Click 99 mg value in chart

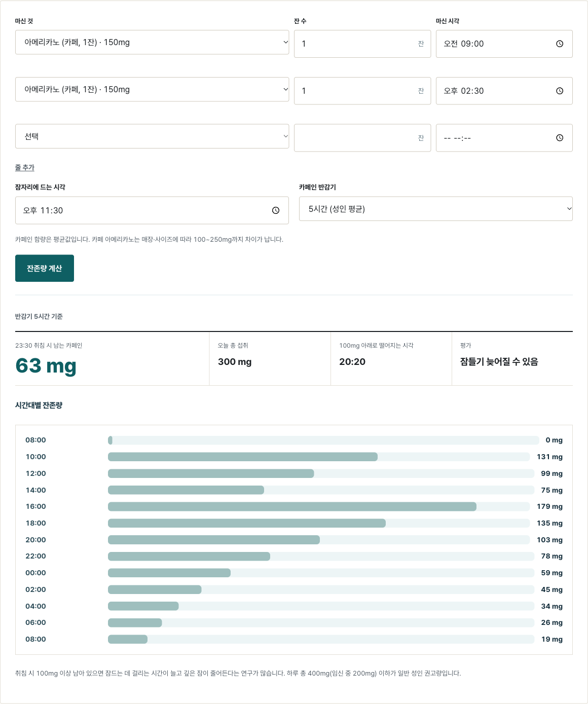click(552, 473)
